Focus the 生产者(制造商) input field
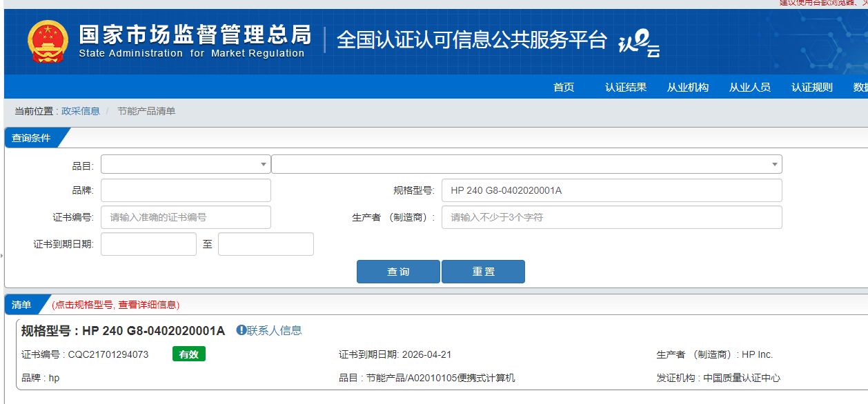This screenshot has width=868, height=404. pos(612,217)
